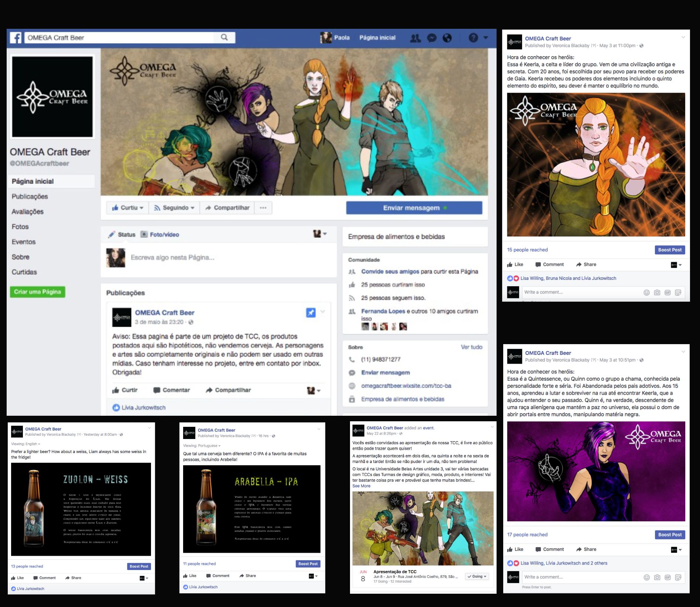Click sticker icon in Keerla post comment box
The height and width of the screenshot is (607, 700).
[678, 292]
